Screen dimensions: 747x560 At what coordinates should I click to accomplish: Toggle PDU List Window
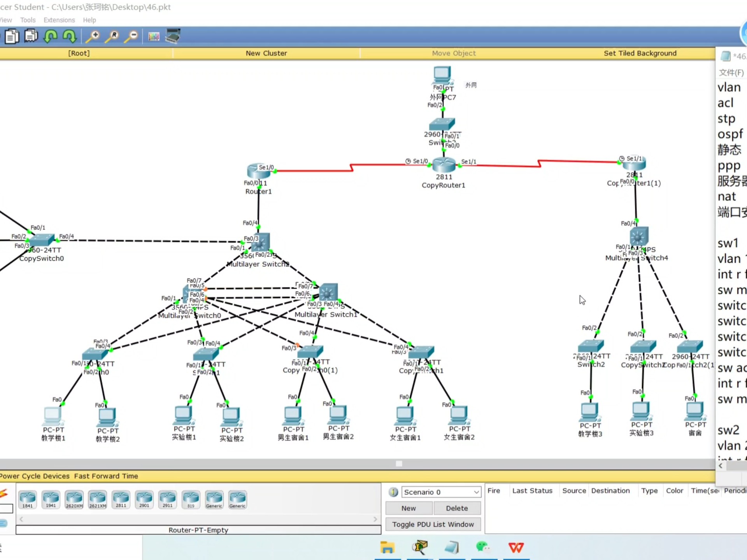pos(433,524)
